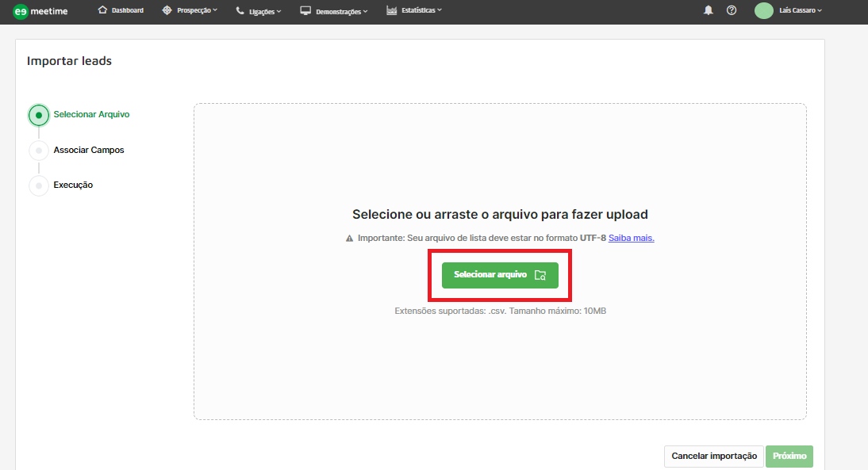Click the Prospecção target icon

[x=167, y=10]
